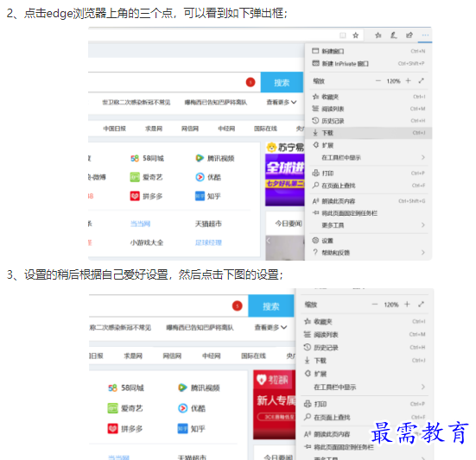Expand 在工具栏中显示 submenu in lower menu
This screenshot has width=476, height=460.
pyautogui.click(x=365, y=387)
